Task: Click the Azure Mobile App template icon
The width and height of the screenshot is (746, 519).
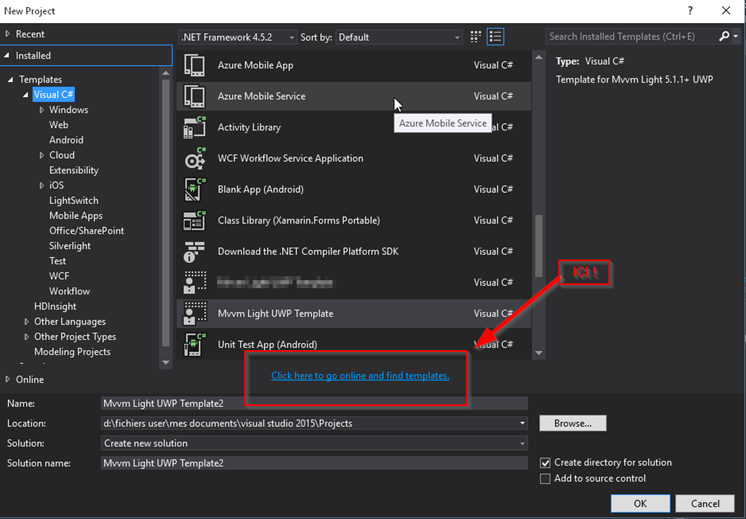Action: point(195,65)
